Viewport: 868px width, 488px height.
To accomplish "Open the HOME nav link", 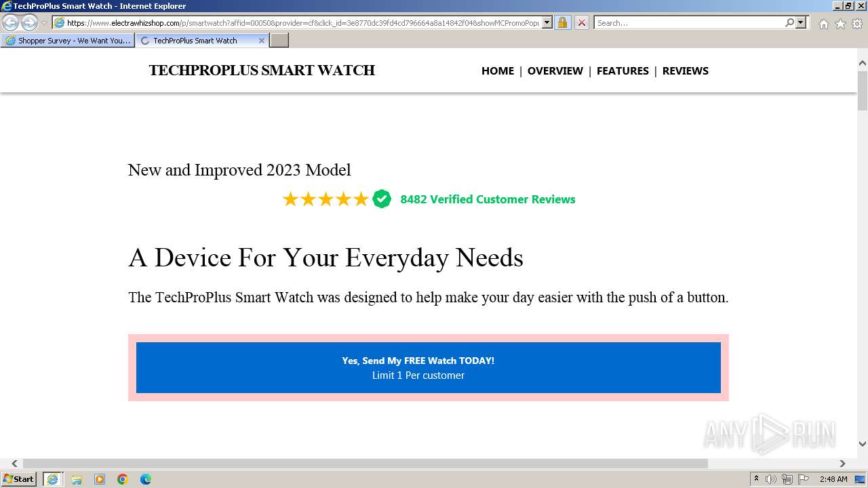I will click(498, 70).
